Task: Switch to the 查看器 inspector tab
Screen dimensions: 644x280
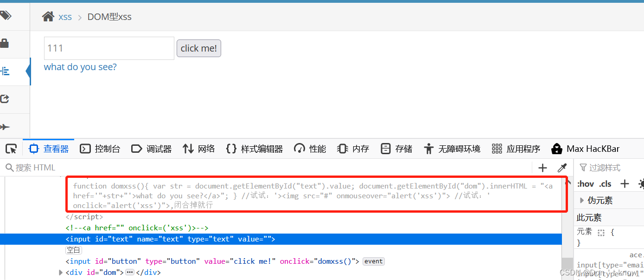Action: tap(49, 149)
